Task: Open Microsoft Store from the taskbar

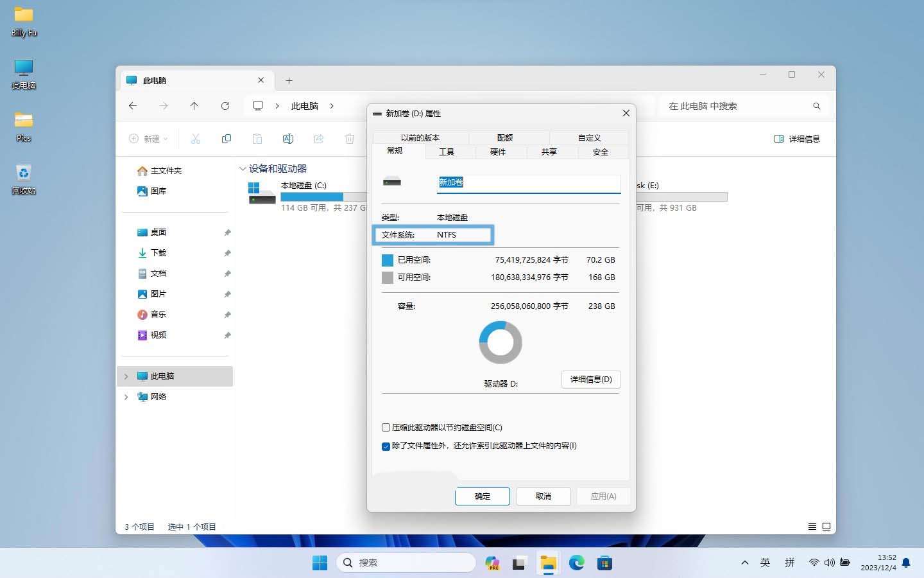Action: (x=604, y=563)
